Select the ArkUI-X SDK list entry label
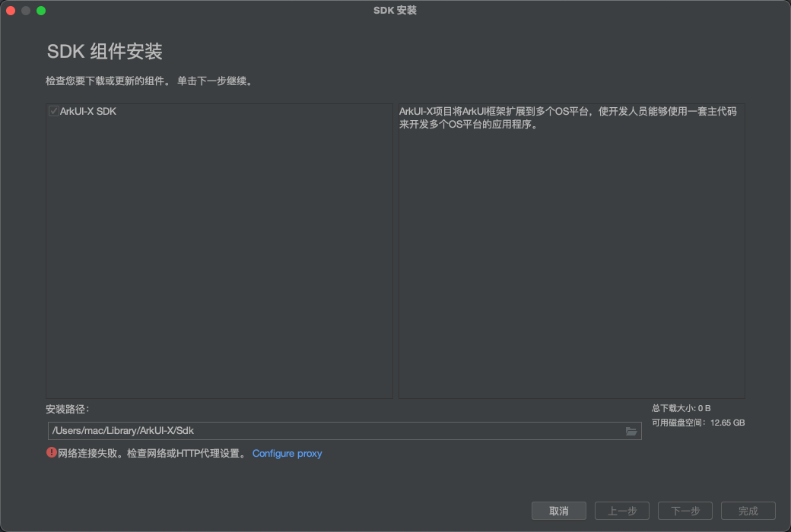This screenshot has height=532, width=791. pos(88,112)
